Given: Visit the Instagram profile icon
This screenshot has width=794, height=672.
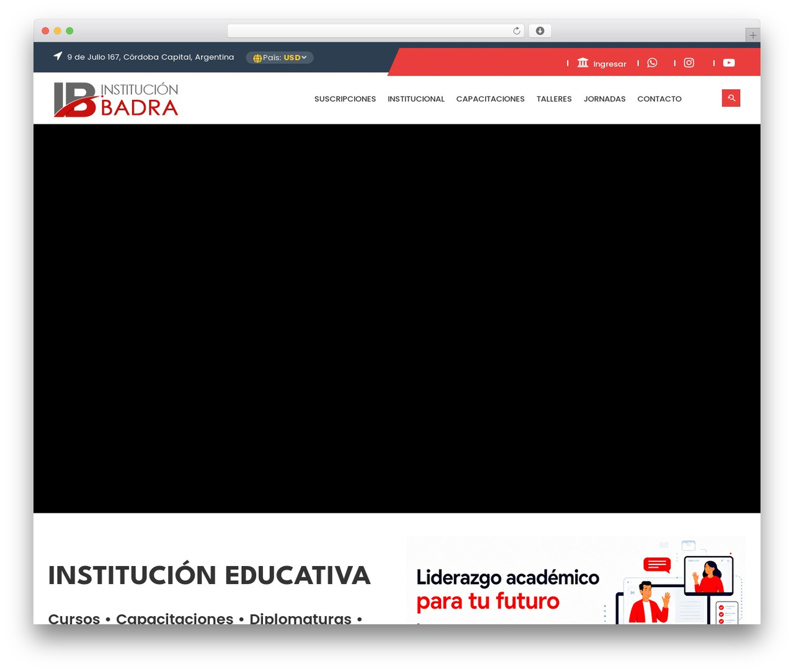Looking at the screenshot, I should [x=689, y=63].
